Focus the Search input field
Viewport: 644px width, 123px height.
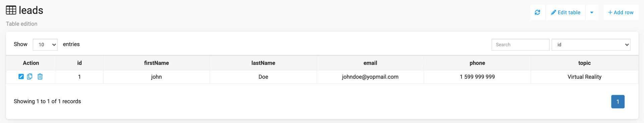coord(520,45)
